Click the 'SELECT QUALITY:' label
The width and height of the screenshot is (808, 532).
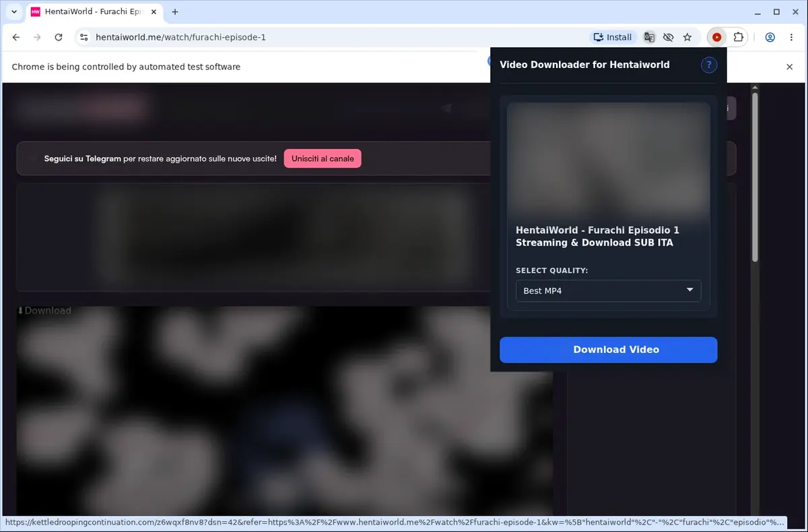[x=552, y=271]
